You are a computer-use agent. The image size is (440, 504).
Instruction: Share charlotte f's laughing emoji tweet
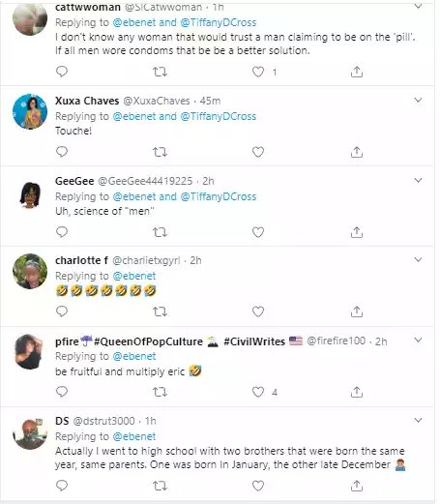click(357, 311)
